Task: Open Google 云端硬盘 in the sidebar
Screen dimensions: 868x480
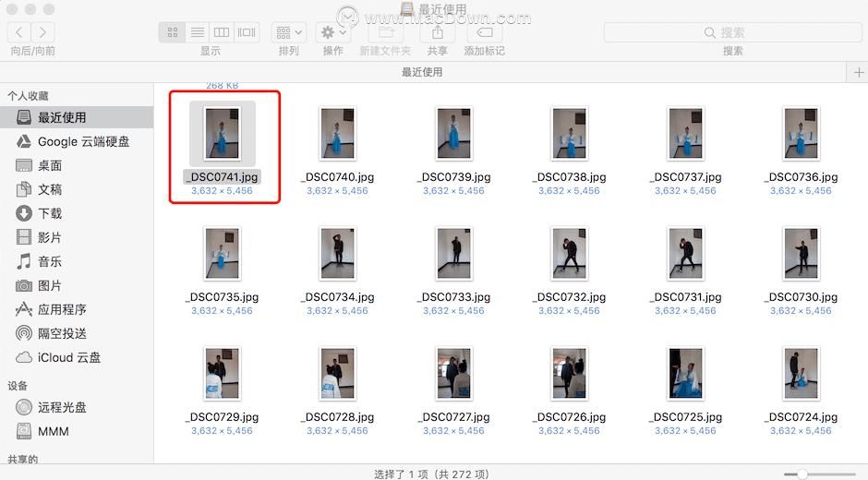Action: 77,142
